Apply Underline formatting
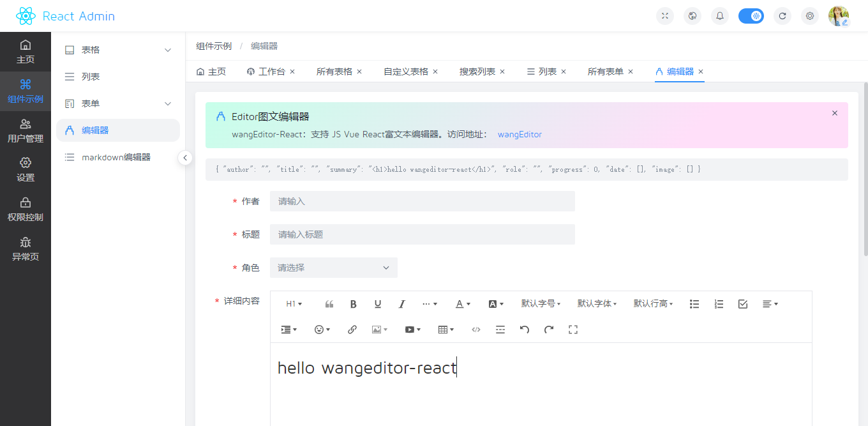 pyautogui.click(x=377, y=304)
